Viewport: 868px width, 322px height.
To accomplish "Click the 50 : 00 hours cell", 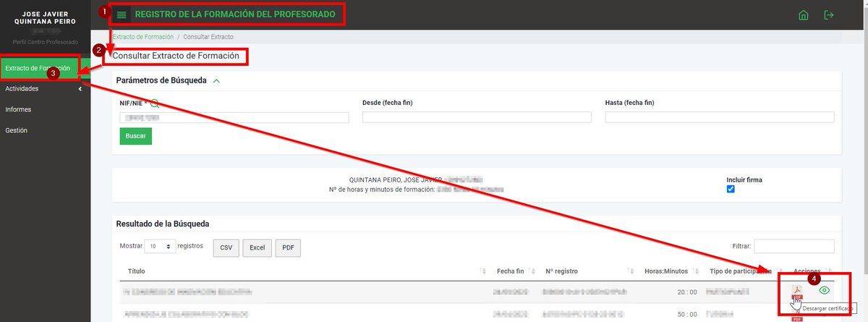I will pyautogui.click(x=686, y=315).
